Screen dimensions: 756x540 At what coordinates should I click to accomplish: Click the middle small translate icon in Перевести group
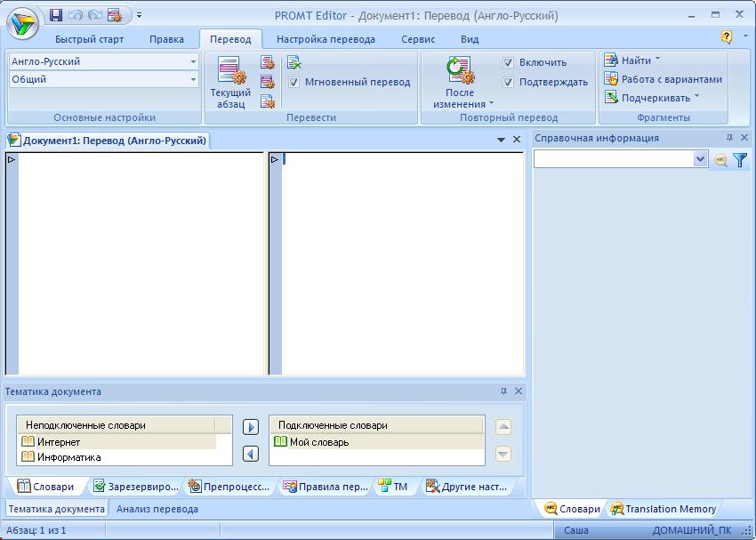coord(268,82)
